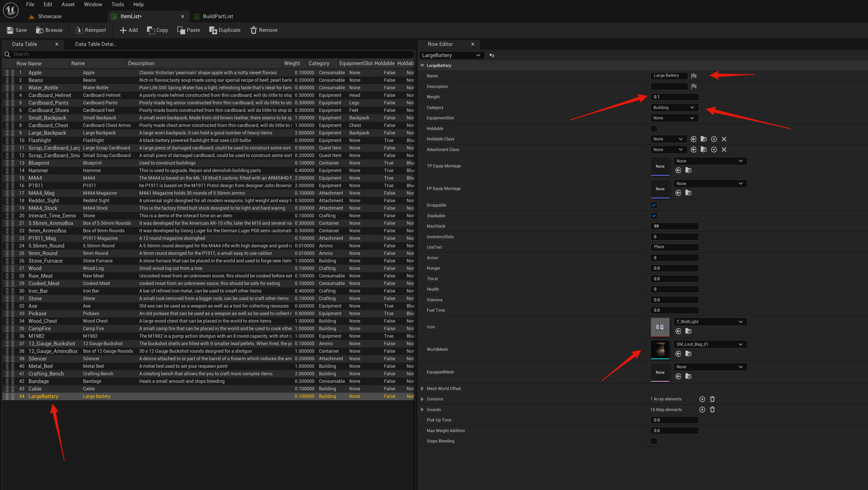Click the Paste toolbar button

click(x=189, y=30)
